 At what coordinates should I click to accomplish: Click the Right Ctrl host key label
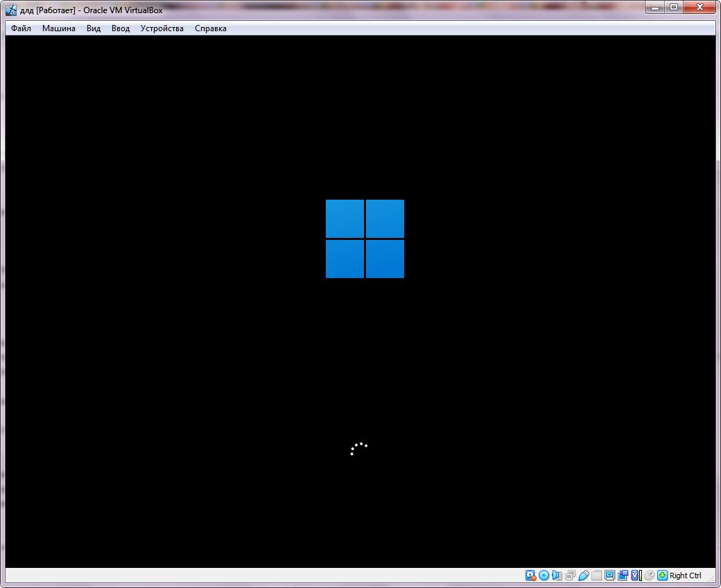pos(685,576)
